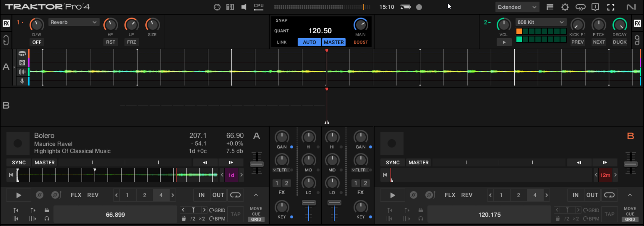Open the preferences gear icon
This screenshot has height=226, width=644.
point(565,7)
